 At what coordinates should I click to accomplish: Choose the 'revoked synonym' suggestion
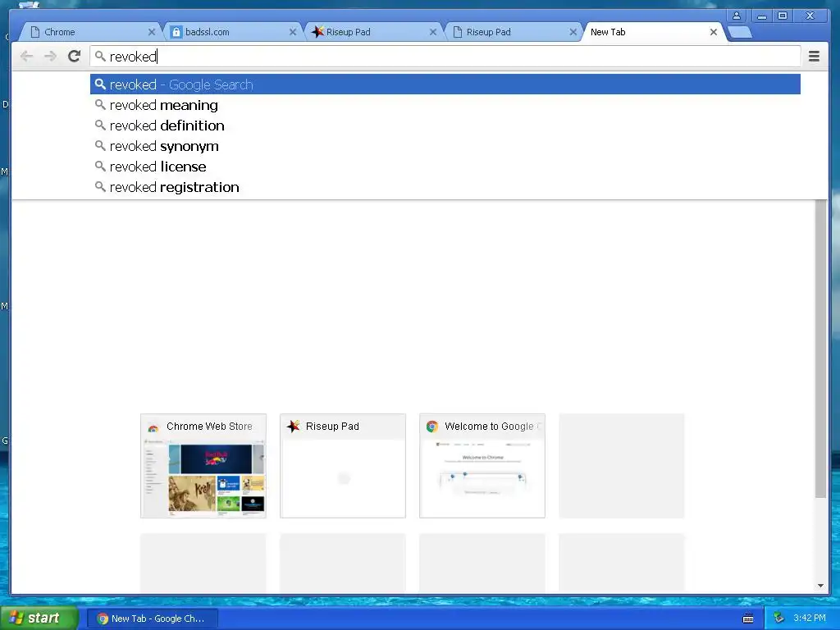[x=445, y=146]
